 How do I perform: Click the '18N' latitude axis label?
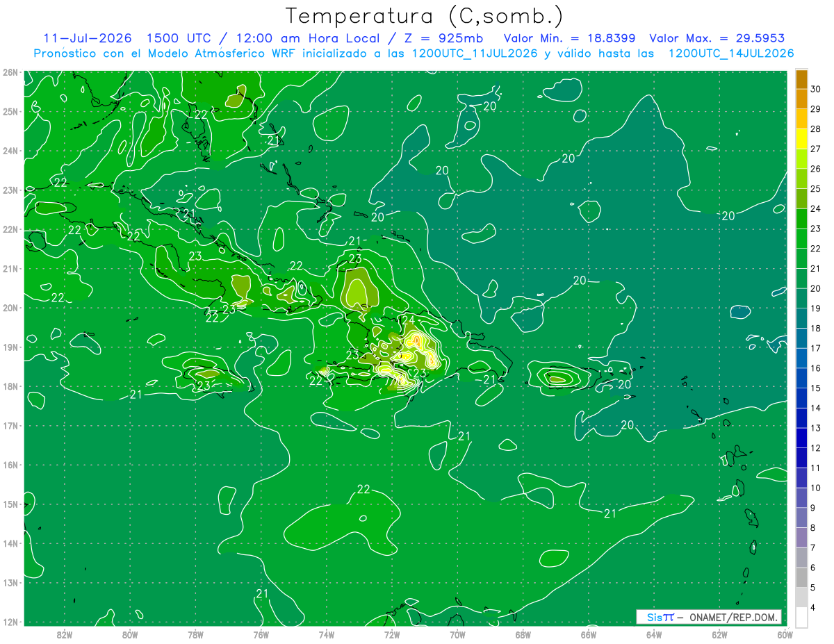coord(10,386)
